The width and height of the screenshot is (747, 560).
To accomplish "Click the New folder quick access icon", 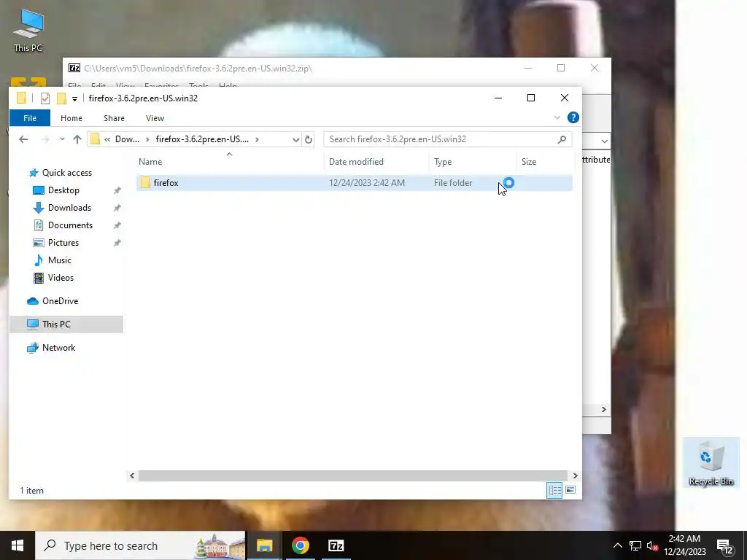I will (x=61, y=98).
